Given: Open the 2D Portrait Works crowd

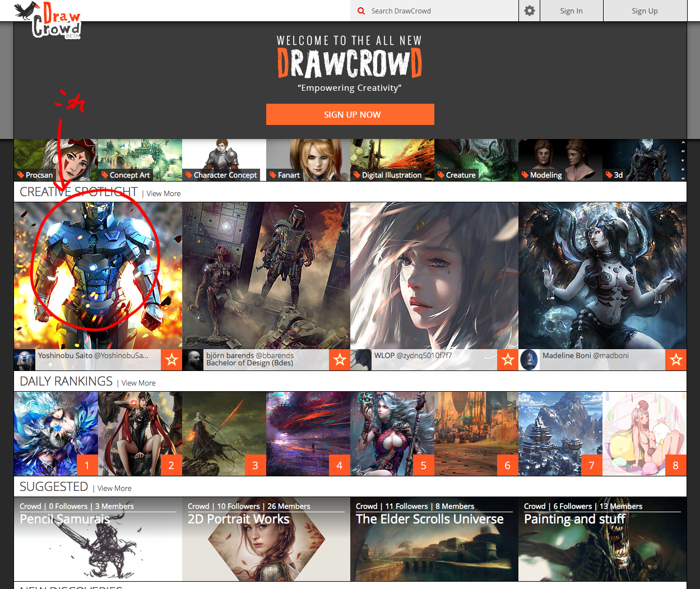Looking at the screenshot, I should point(266,539).
